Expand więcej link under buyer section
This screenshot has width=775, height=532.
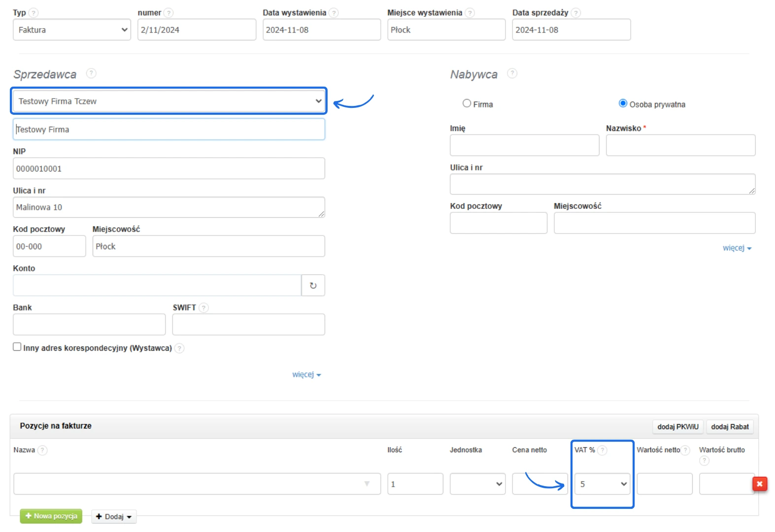pyautogui.click(x=737, y=248)
